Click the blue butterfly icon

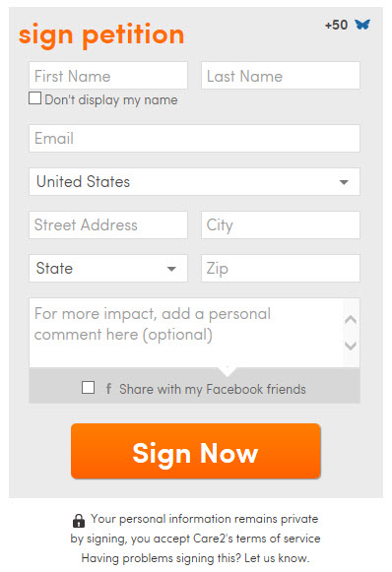coord(362,25)
